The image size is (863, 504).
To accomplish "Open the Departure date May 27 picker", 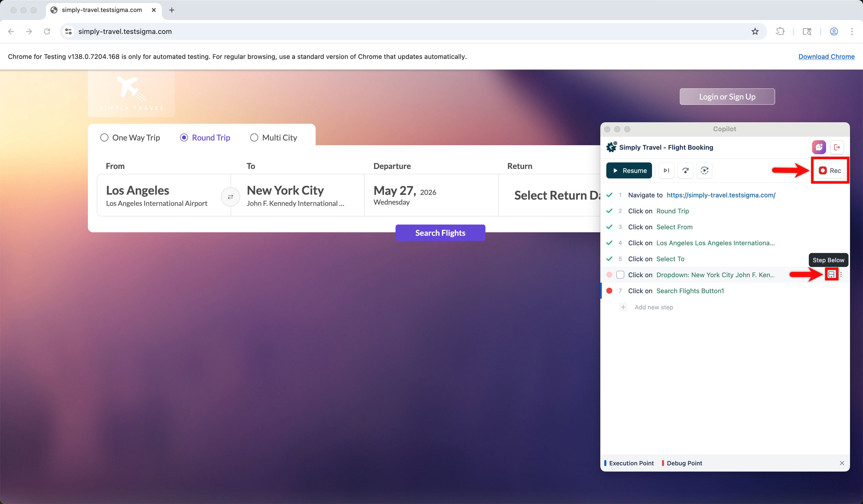I will coord(431,195).
